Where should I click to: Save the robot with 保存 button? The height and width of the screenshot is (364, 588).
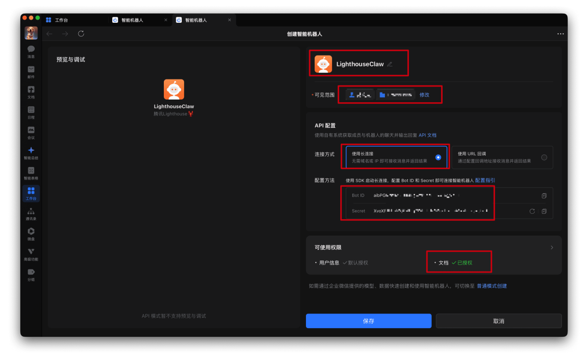[369, 320]
